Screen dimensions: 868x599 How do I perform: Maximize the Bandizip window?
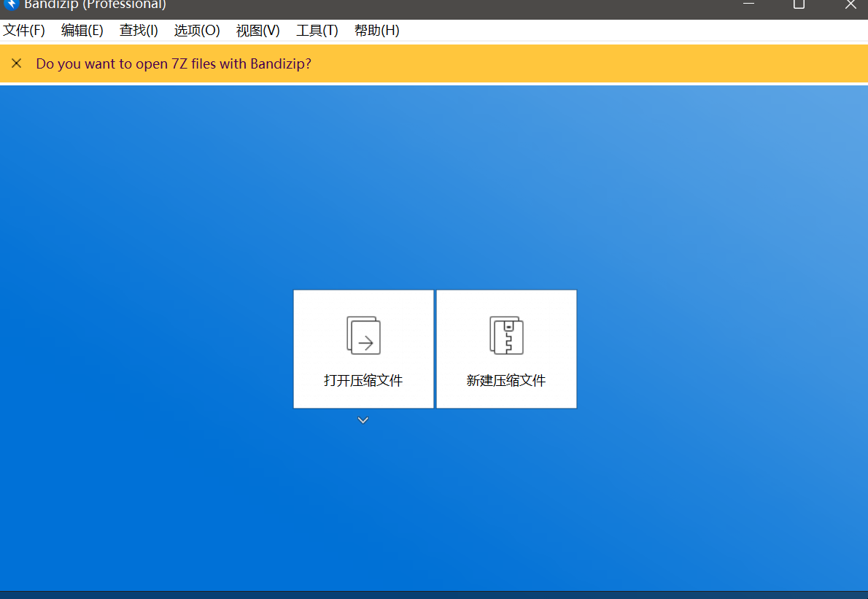click(x=799, y=4)
